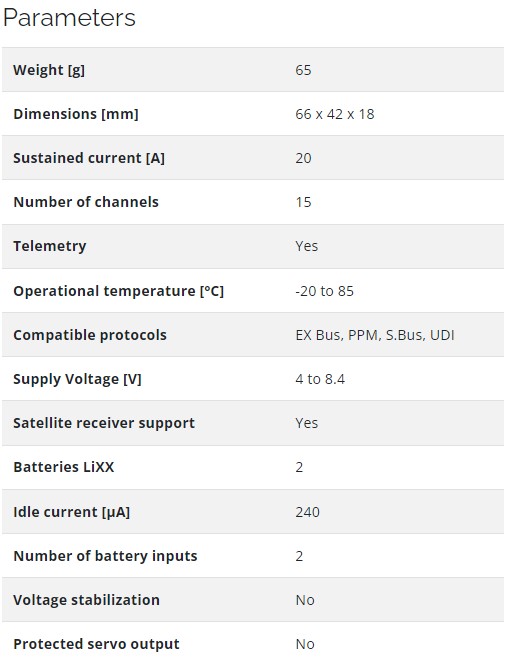Click the voltage value 4 to 8.4
This screenshot has width=511, height=669.
[x=320, y=379]
